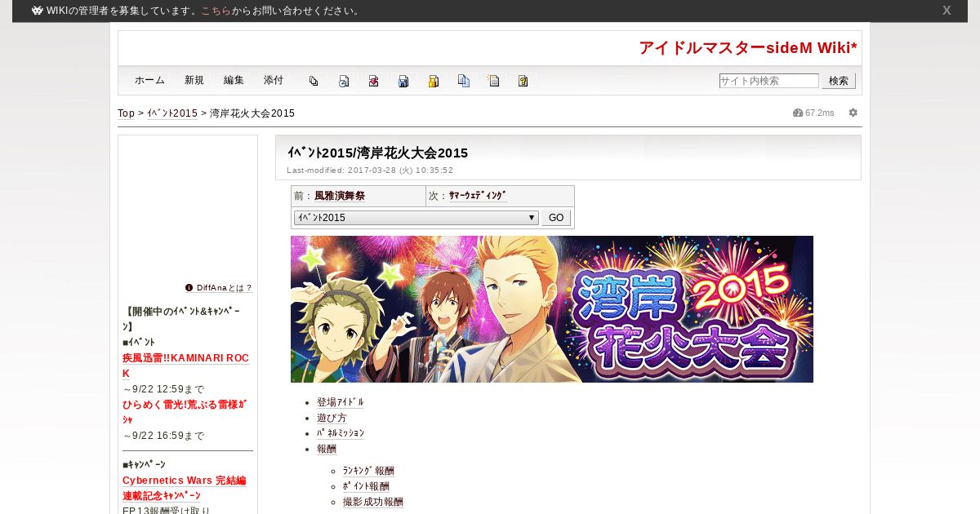The width and height of the screenshot is (980, 514).
Task: Click the ～9/22 12:59まで date text
Action: (163, 389)
